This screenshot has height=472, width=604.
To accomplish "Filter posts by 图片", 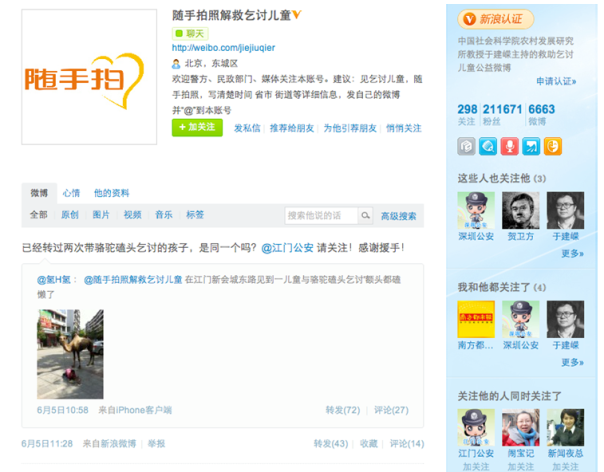I will pos(101,215).
